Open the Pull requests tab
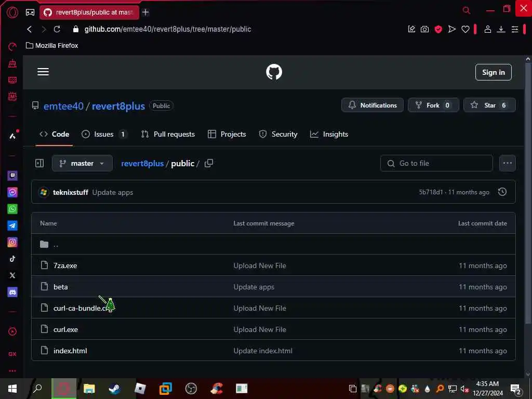Viewport: 532px width, 399px height. [x=168, y=134]
